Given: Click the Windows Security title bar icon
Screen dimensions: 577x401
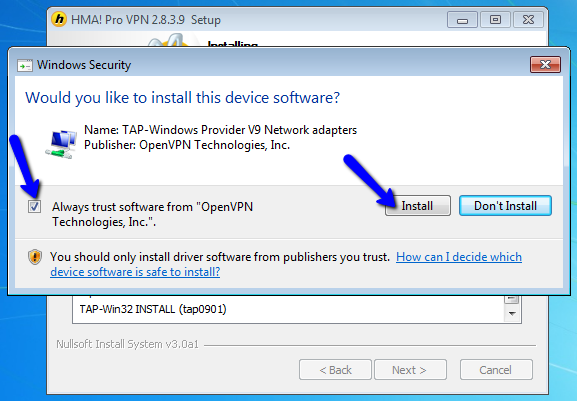Looking at the screenshot, I should click(x=25, y=65).
